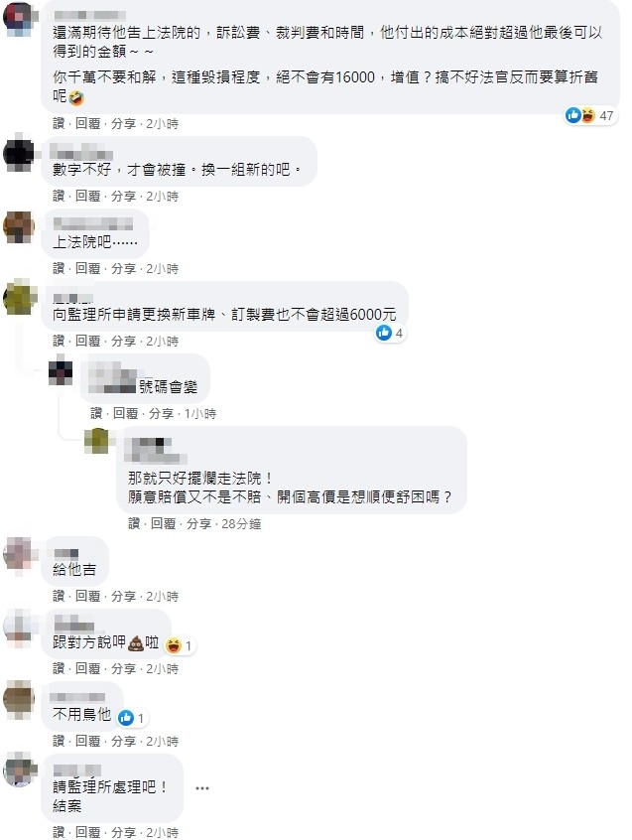The width and height of the screenshot is (632, 840).
Task: Click 讚 under the top comment about 訴訟費
Action: pyautogui.click(x=59, y=124)
